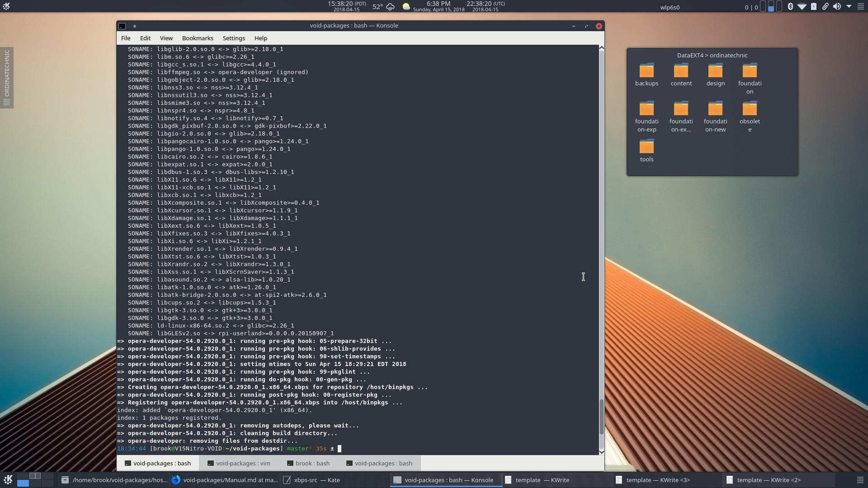The width and height of the screenshot is (868, 488).
Task: Open the View menu in Konsole
Action: coord(166,38)
